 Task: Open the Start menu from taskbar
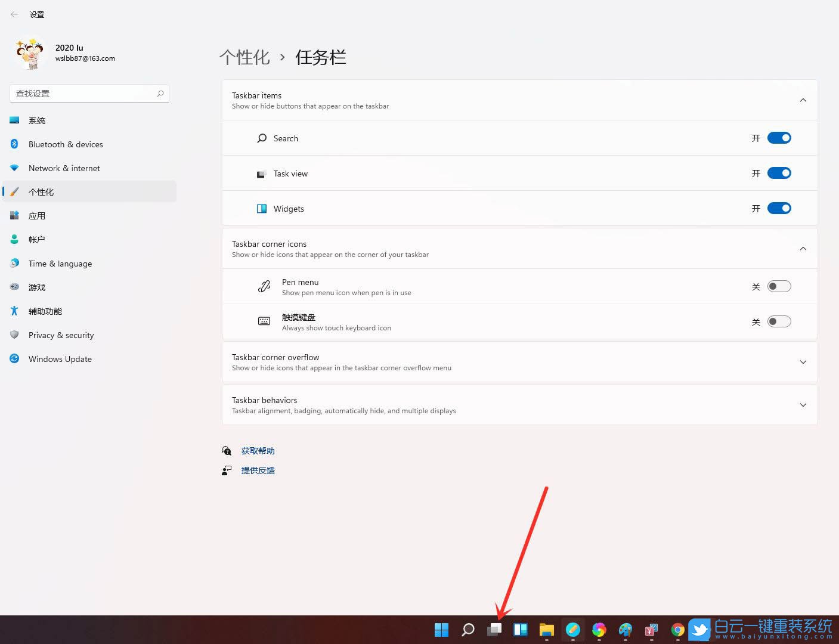click(x=441, y=629)
